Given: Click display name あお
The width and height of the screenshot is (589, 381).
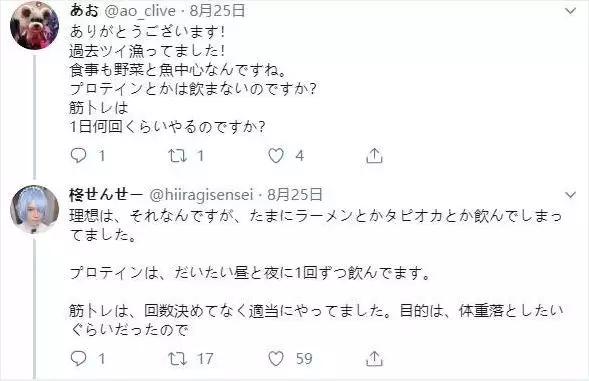Looking at the screenshot, I should 84,11.
